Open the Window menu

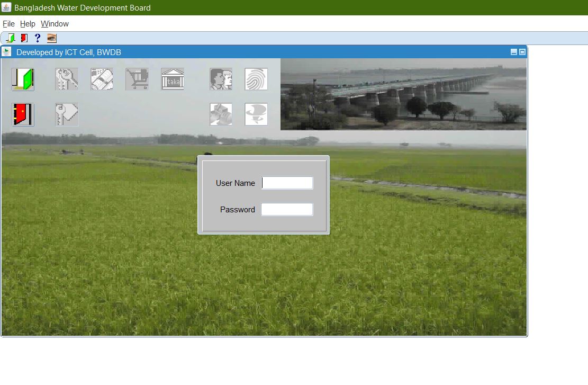tap(55, 24)
